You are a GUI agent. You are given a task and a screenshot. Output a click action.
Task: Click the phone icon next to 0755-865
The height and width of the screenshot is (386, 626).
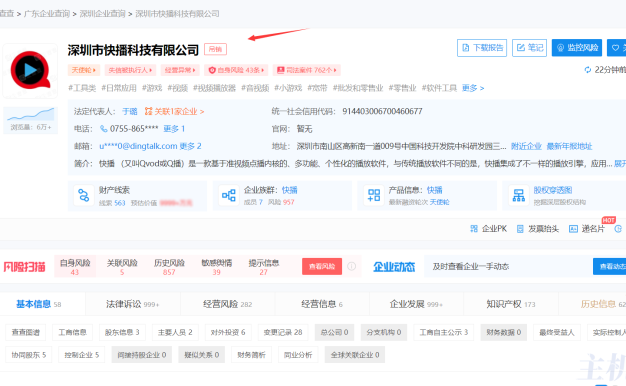(x=103, y=129)
